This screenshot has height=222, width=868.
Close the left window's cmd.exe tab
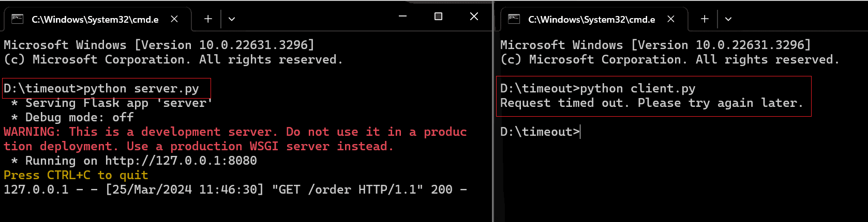174,19
